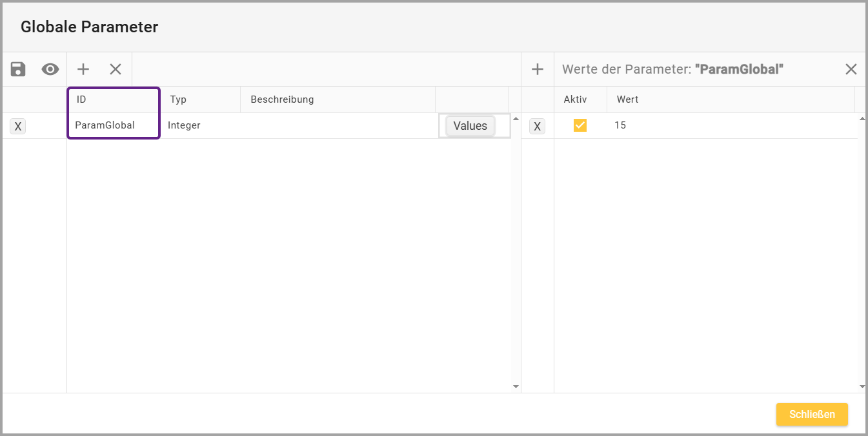Add a new value in values panel
868x436 pixels.
click(537, 69)
